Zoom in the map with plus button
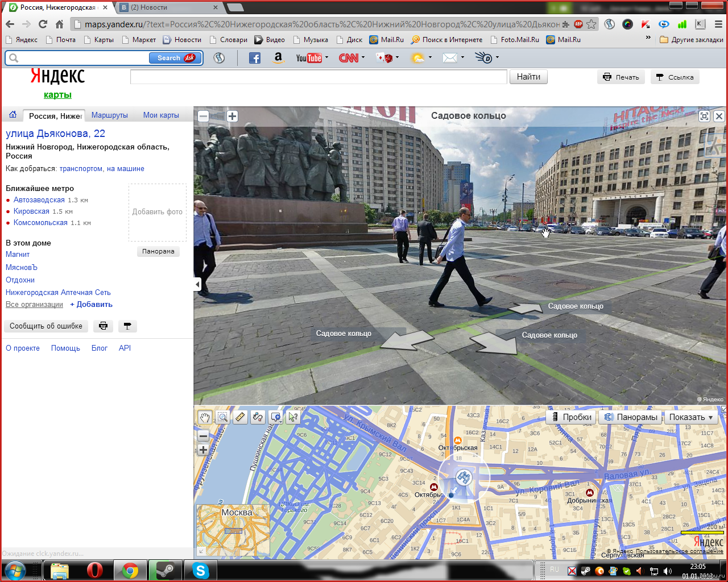The image size is (728, 582). click(203, 450)
